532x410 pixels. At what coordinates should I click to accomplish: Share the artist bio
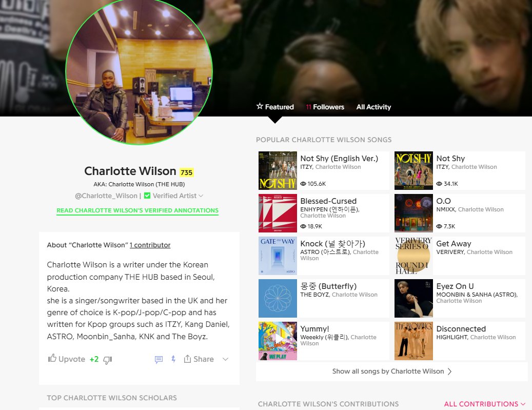(199, 359)
